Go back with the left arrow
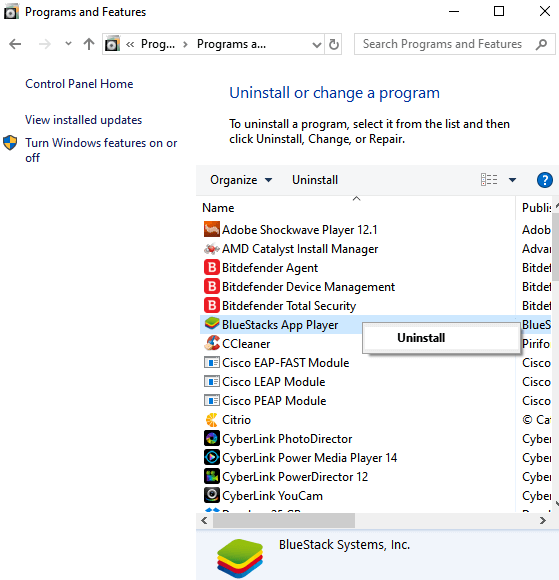 [x=15, y=44]
